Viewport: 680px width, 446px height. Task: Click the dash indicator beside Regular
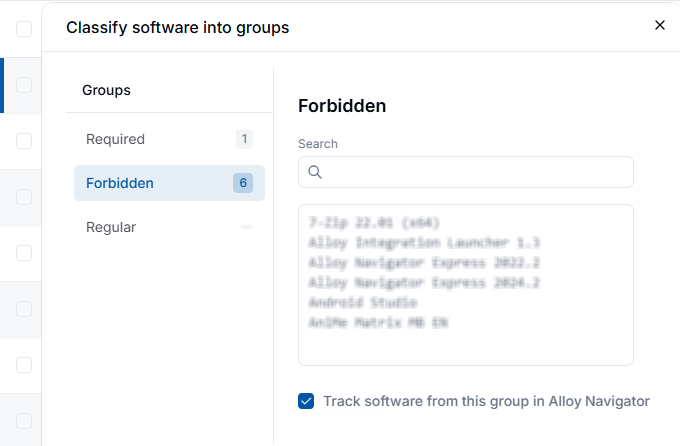(247, 227)
